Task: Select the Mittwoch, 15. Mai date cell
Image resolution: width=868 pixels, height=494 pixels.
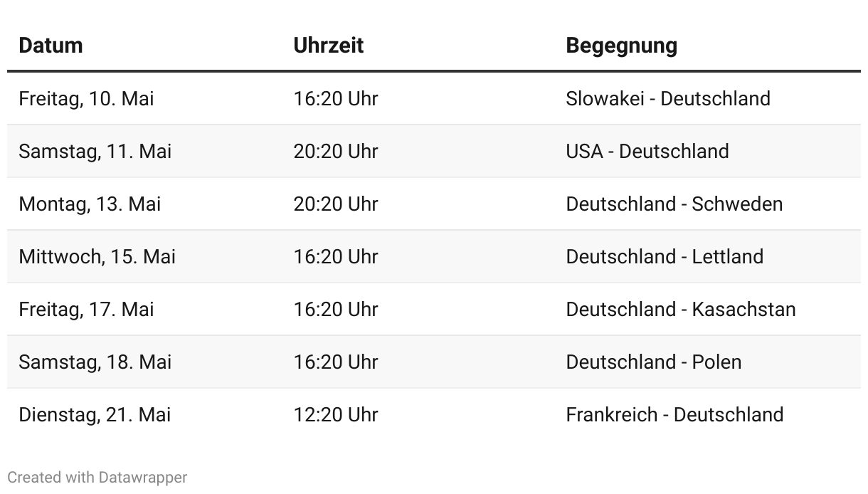Action: (x=97, y=256)
